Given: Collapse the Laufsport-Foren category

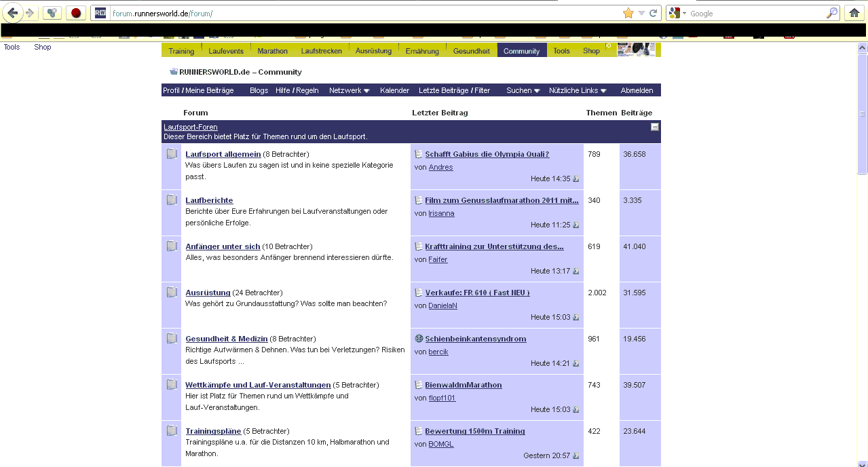Looking at the screenshot, I should point(654,127).
